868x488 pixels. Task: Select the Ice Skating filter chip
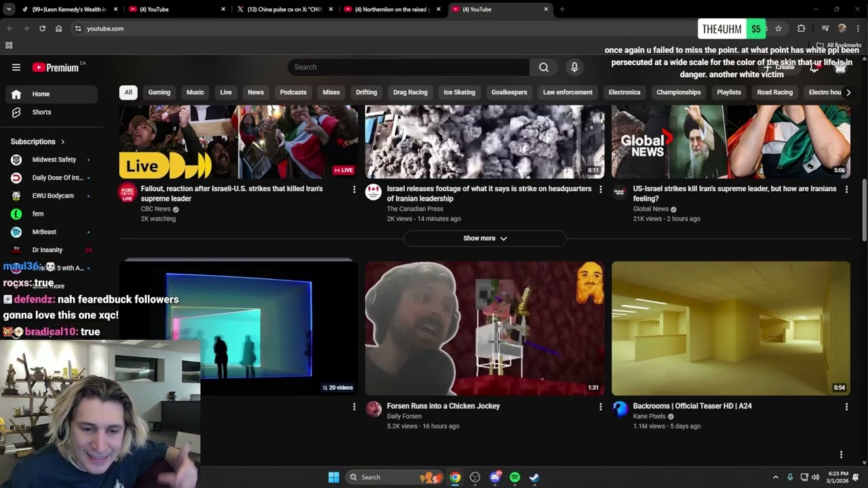[x=459, y=92]
